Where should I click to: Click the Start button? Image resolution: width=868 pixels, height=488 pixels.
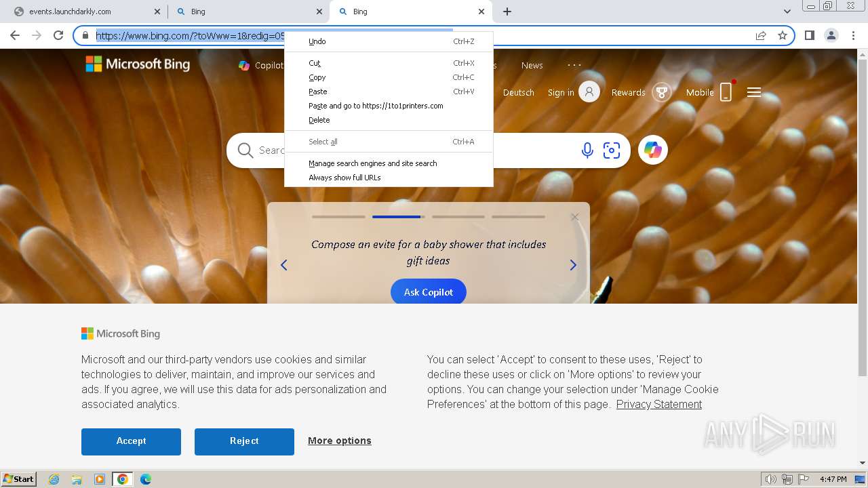pyautogui.click(x=18, y=479)
